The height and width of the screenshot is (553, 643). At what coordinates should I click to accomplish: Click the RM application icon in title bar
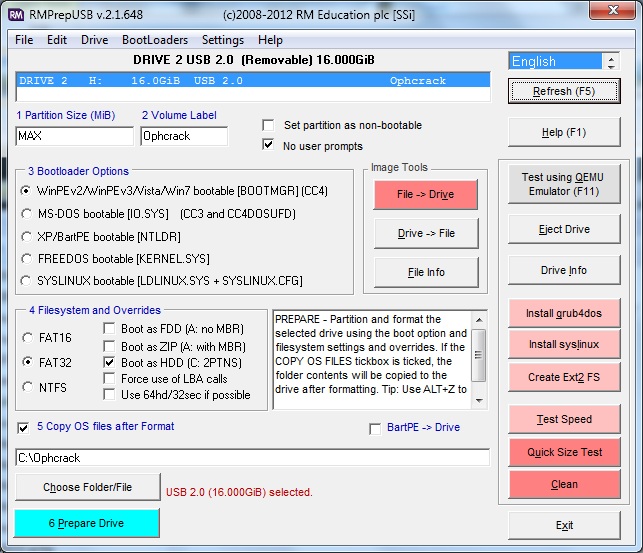click(x=16, y=15)
